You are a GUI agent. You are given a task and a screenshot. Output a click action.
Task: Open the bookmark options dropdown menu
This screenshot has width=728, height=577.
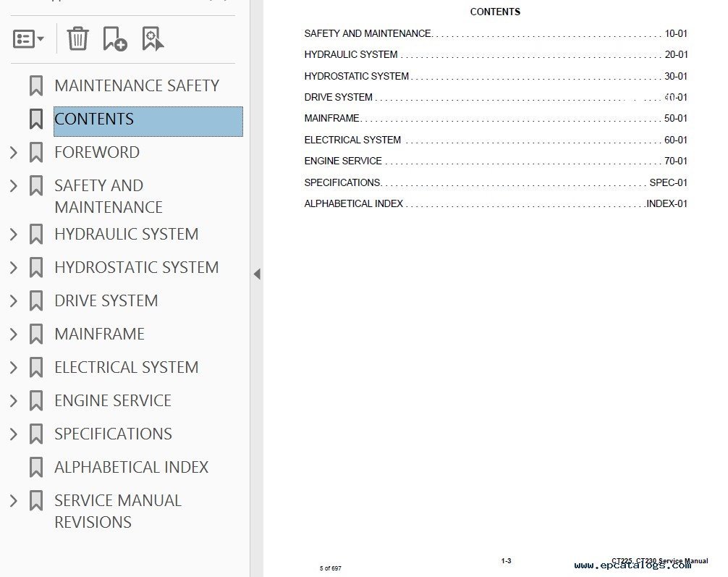[28, 39]
